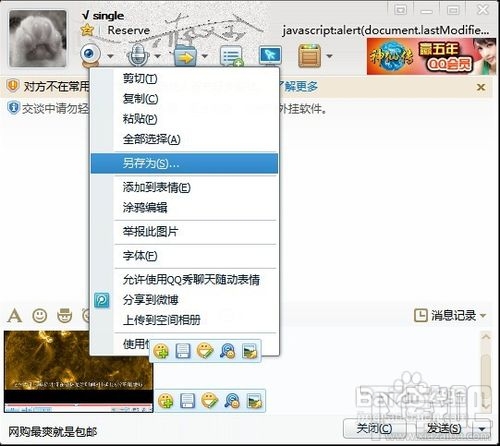Click the Weibo share icon in menu
The height and width of the screenshot is (446, 500).
(x=102, y=300)
